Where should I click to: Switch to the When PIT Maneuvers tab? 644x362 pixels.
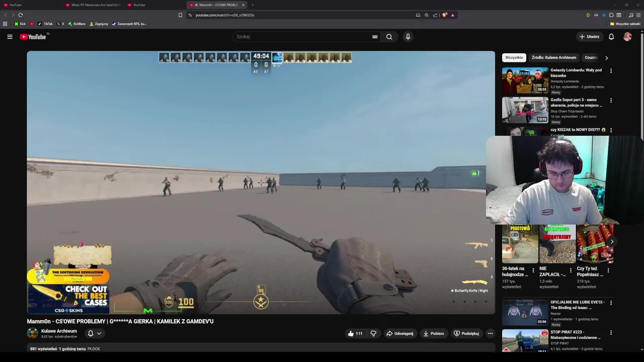coord(93,5)
